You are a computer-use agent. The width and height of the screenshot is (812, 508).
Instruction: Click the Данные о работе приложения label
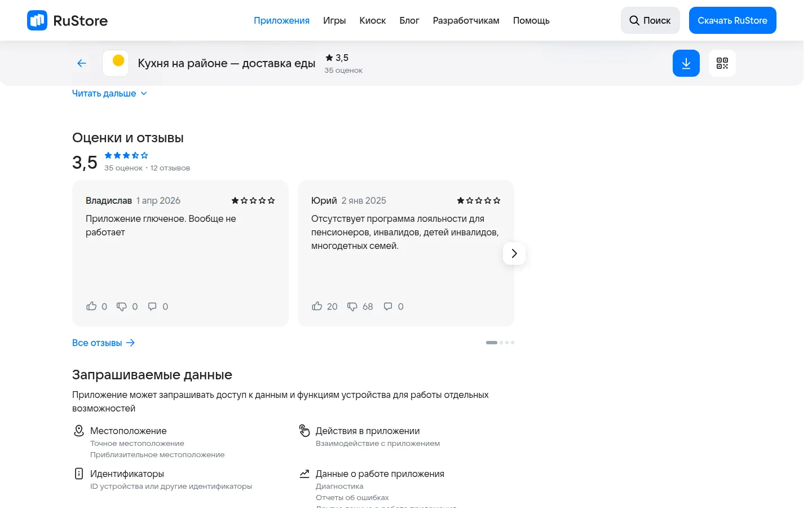(380, 474)
